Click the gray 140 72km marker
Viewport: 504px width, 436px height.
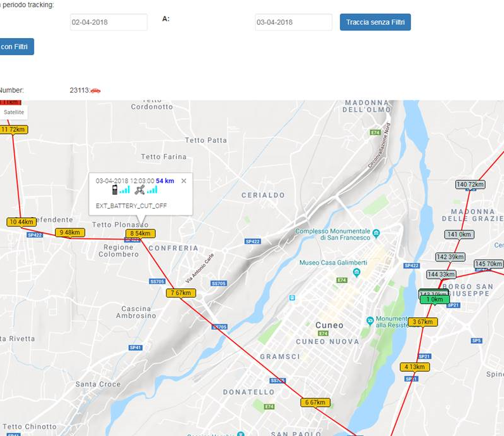pos(470,185)
